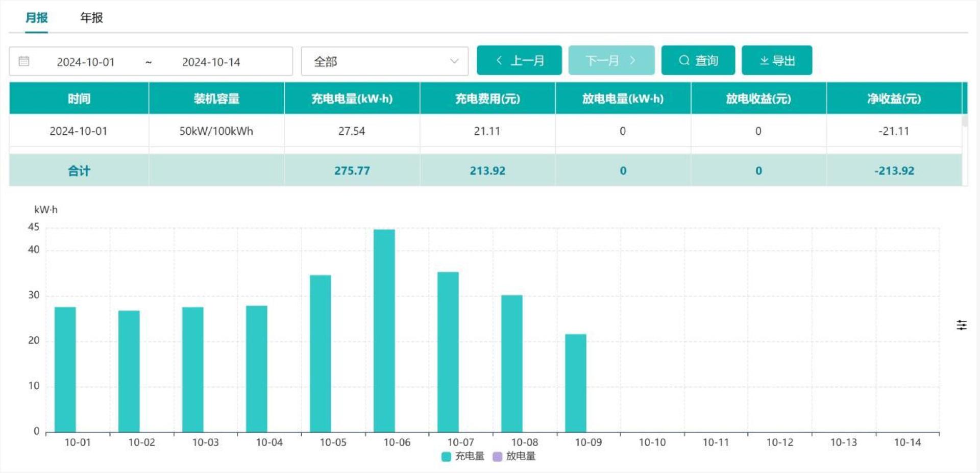This screenshot has width=980, height=473.
Task: Toggle the 放电量 legend series
Action: click(514, 456)
